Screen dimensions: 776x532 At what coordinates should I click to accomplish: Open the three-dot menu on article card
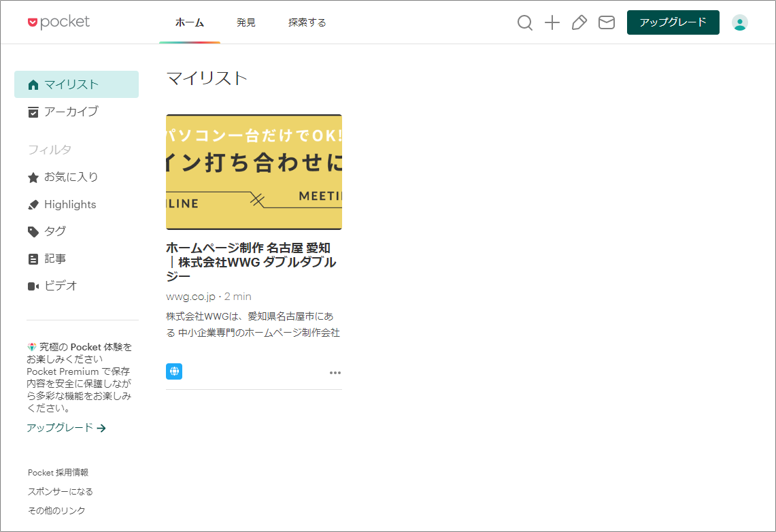coord(335,373)
